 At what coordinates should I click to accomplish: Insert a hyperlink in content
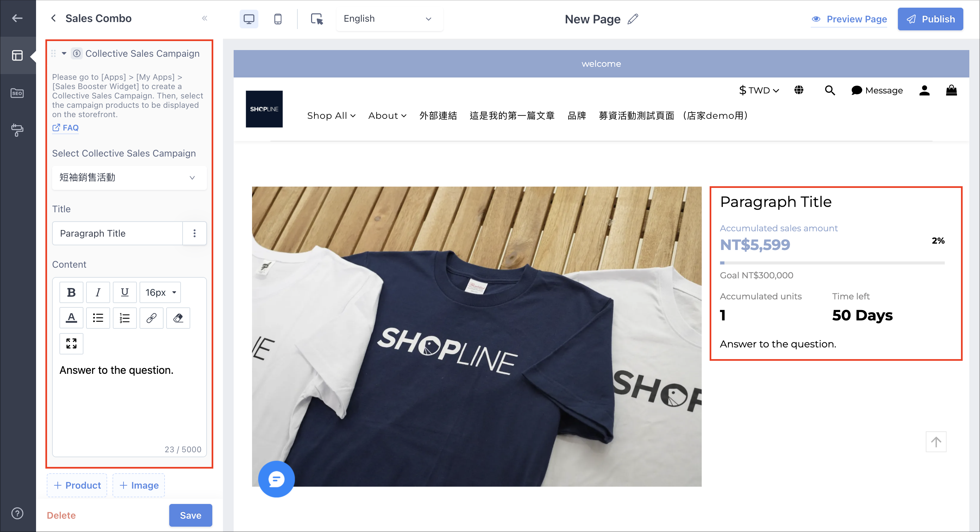[151, 317]
